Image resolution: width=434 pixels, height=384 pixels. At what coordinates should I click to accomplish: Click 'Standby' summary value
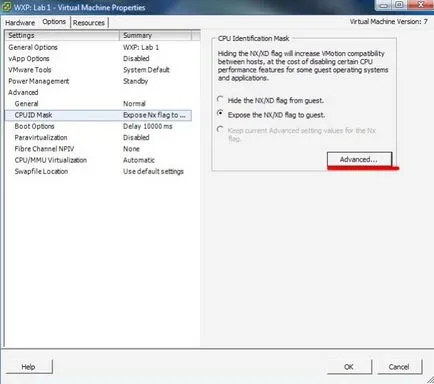pyautogui.click(x=135, y=81)
